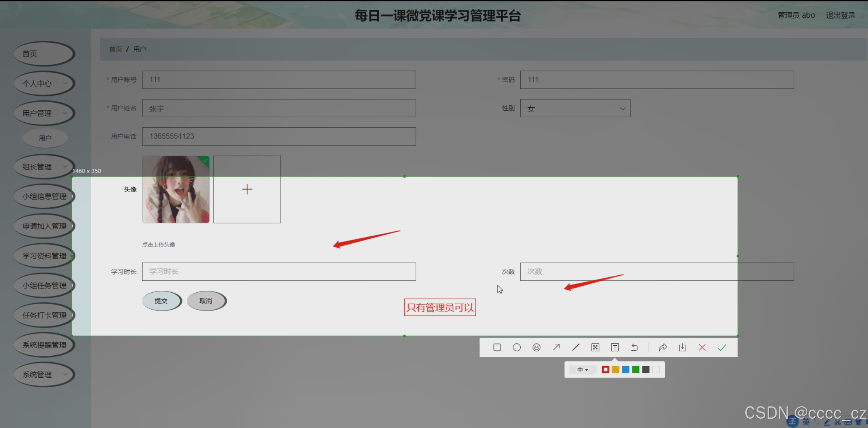This screenshot has height=428, width=868.
Task: Click the 提交 submit button
Action: tap(161, 301)
